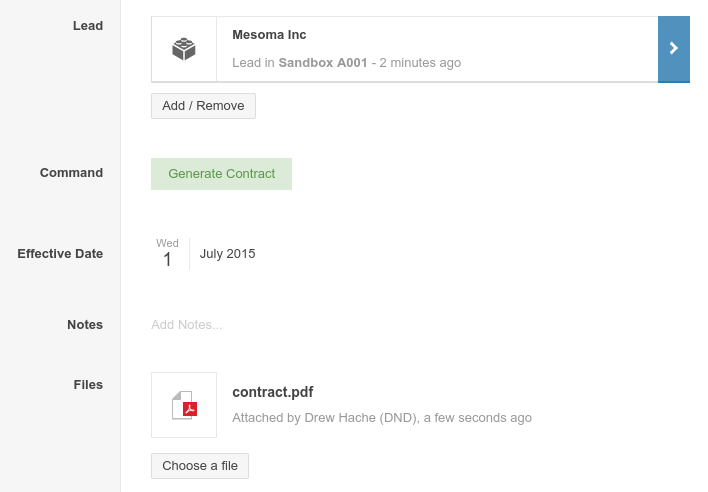
Task: Click the Lead field label
Action: click(88, 26)
